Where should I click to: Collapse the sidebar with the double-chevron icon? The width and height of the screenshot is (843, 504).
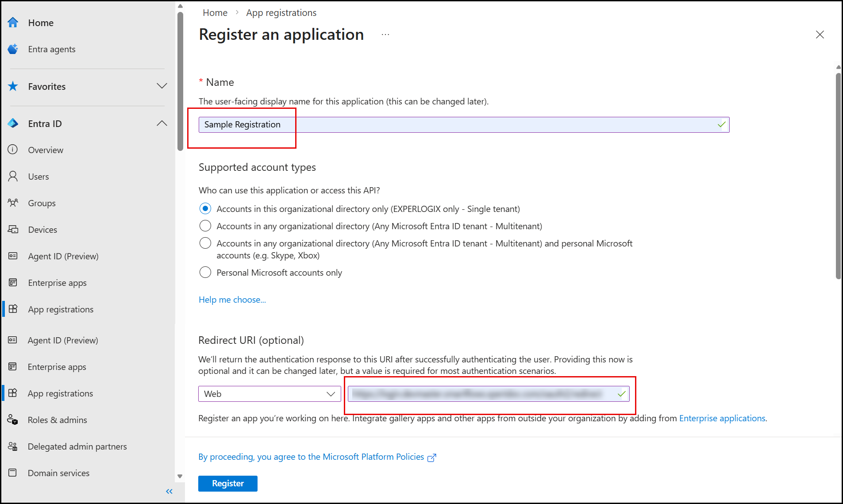pos(169,491)
